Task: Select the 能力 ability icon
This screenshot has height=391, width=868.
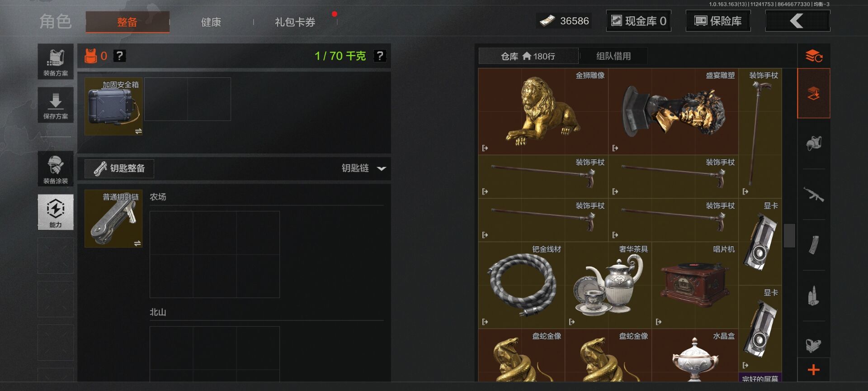Action: 56,212
